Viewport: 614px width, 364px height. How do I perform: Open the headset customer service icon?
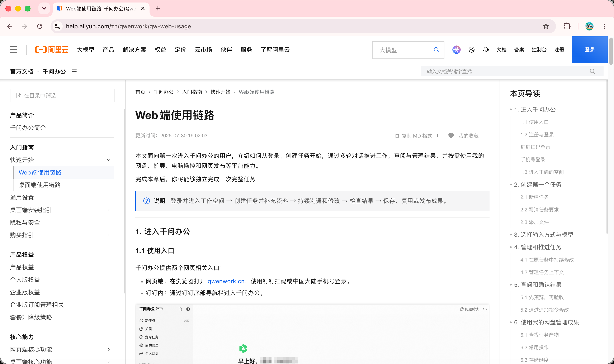486,50
